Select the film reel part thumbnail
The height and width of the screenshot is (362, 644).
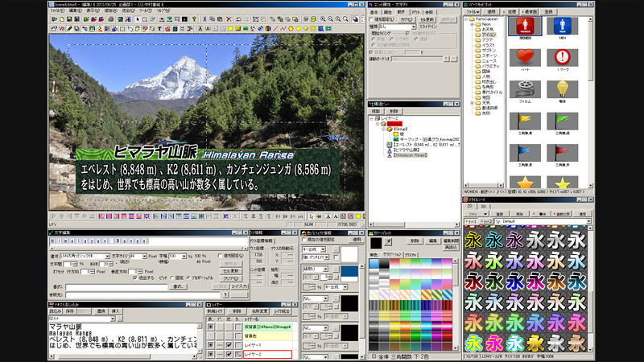click(x=525, y=89)
